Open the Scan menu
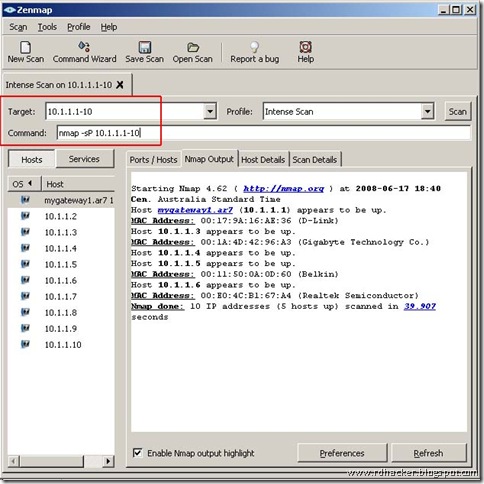The width and height of the screenshot is (484, 484). pyautogui.click(x=18, y=27)
